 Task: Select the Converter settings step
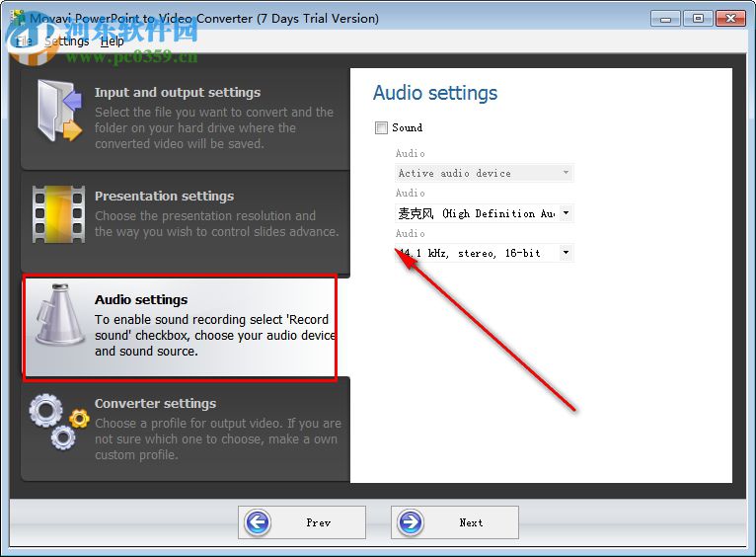[186, 429]
